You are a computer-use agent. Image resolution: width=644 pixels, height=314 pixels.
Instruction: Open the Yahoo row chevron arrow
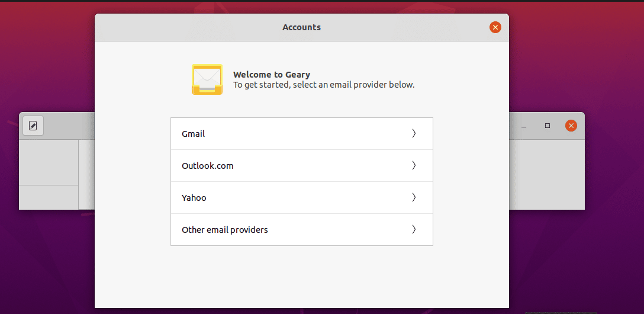click(414, 198)
